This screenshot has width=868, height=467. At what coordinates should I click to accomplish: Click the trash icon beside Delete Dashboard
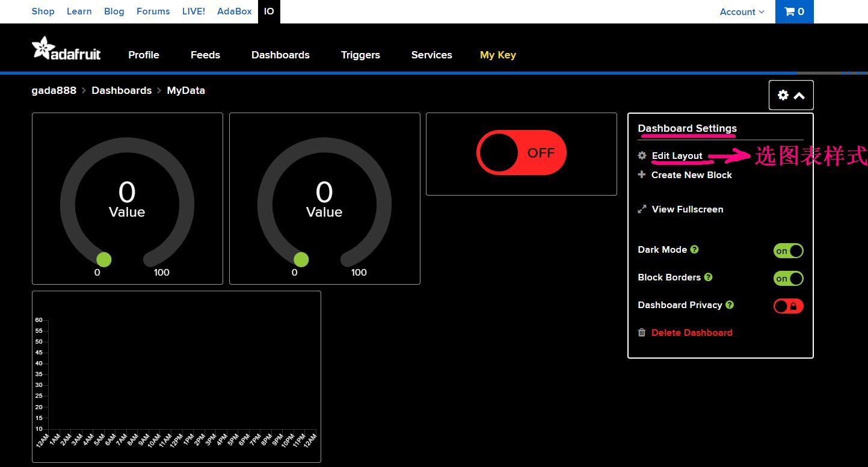tap(642, 333)
